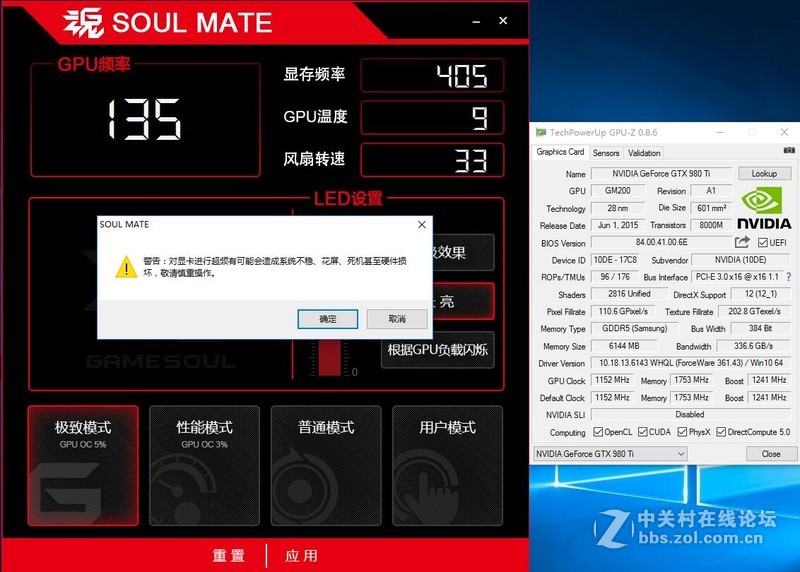Screen dimensions: 800x572
Task: Close the SOUL MATE main window
Action: [503, 21]
